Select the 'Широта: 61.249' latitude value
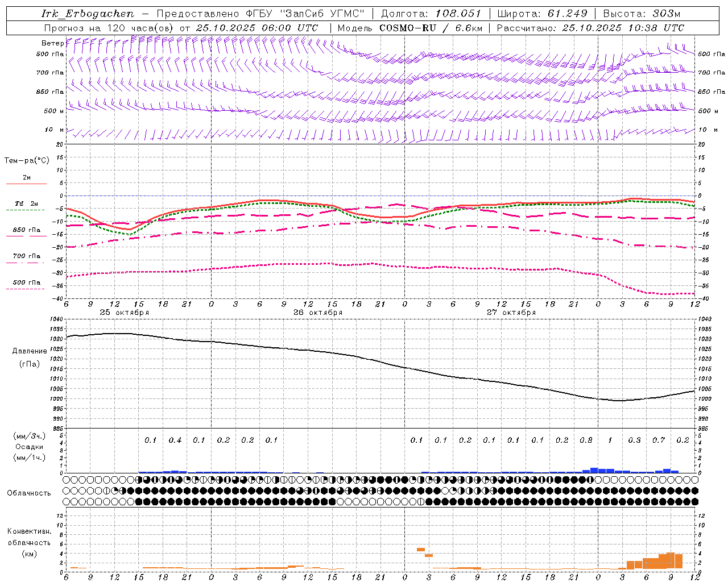The height and width of the screenshot is (582, 728). point(542,14)
